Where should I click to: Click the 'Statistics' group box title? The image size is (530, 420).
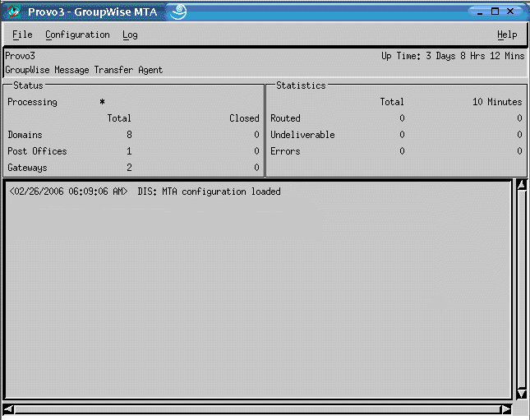[301, 85]
